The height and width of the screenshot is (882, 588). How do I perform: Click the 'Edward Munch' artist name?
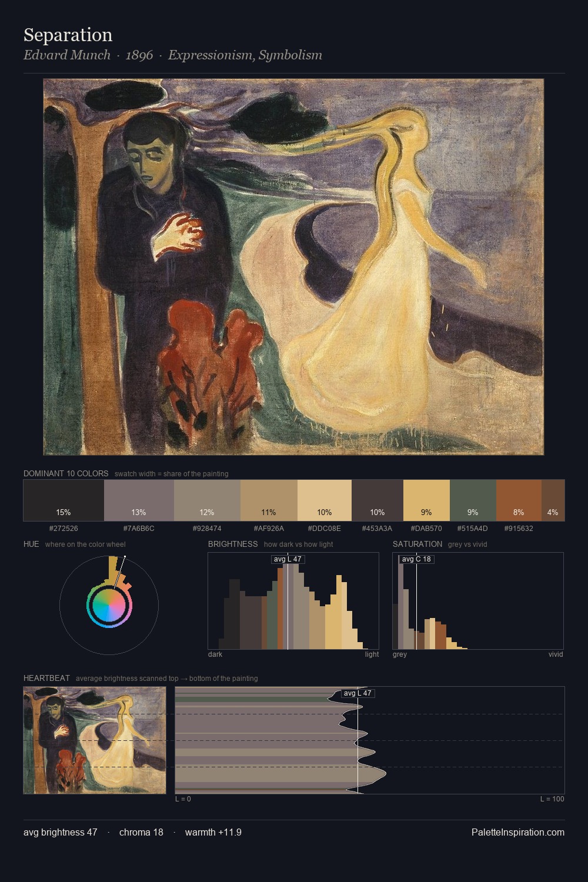click(67, 55)
